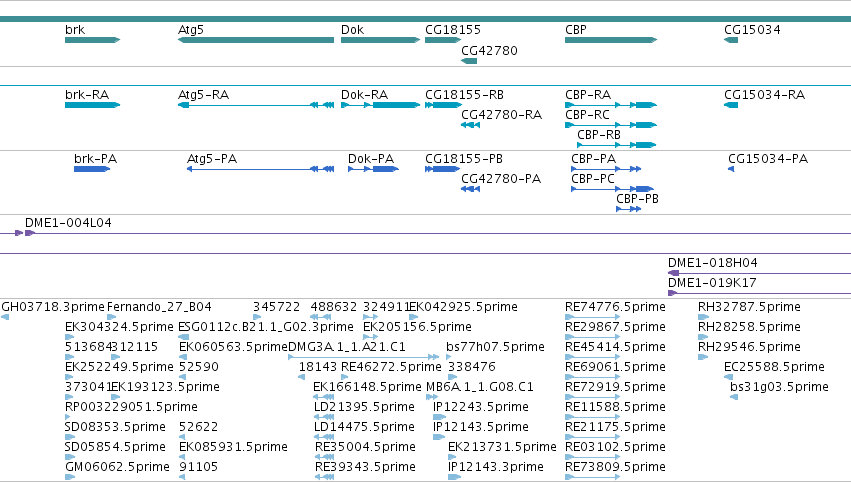Select the RH28258.5prime EST label
851x482 pixels.
[749, 327]
